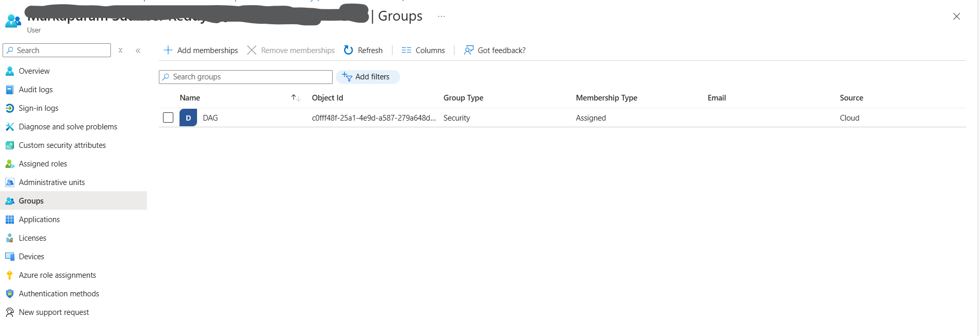The image size is (980, 336).
Task: Click the Diagnose and solve problems wrench icon
Action: tap(10, 127)
